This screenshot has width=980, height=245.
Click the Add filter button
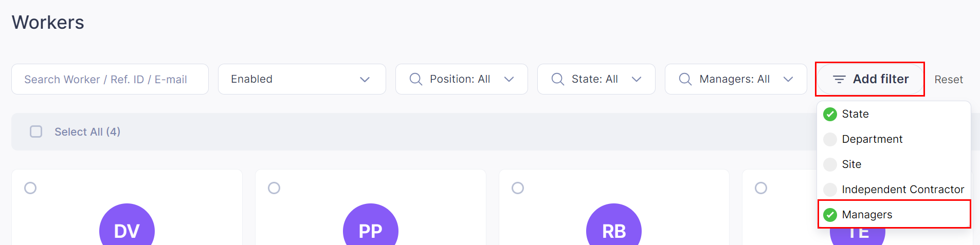tap(870, 79)
